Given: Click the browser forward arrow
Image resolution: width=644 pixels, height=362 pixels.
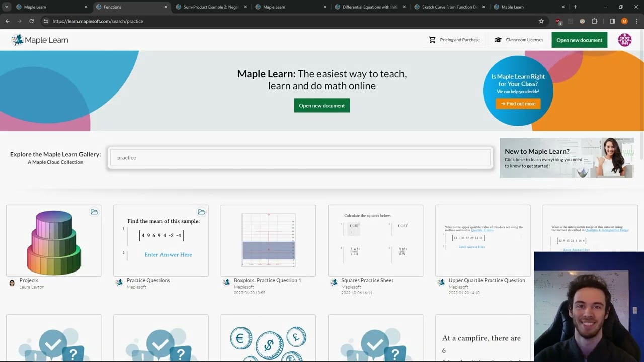Looking at the screenshot, I should [x=19, y=21].
